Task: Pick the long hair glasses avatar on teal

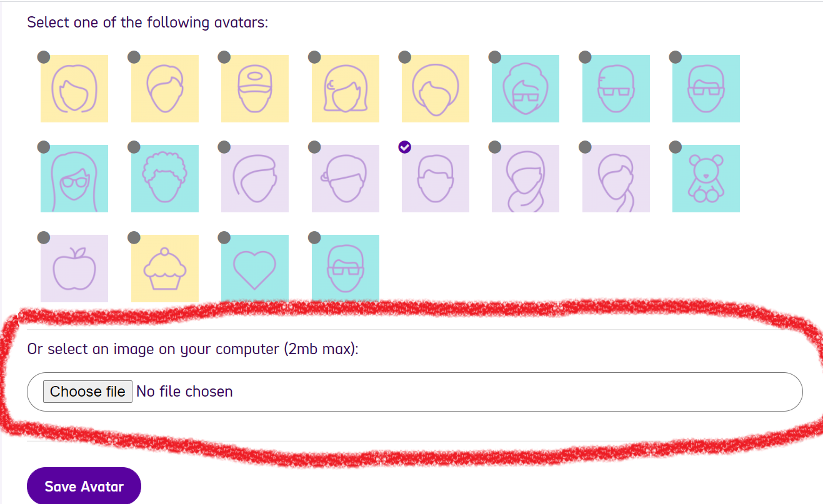Action: [74, 179]
